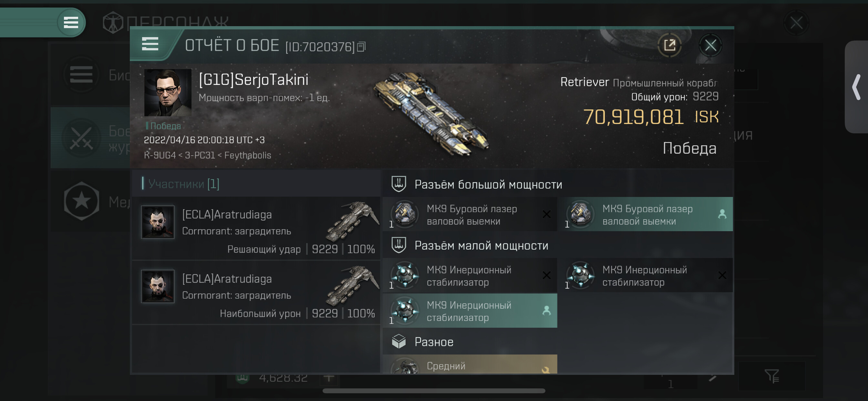Select Aratrudiaga entry with Наибольший урон

[256, 293]
